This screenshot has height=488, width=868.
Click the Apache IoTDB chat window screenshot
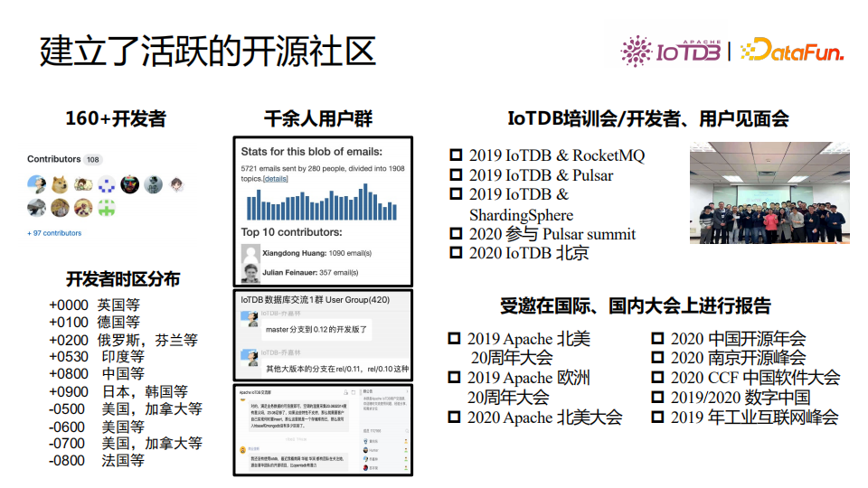tap(324, 430)
